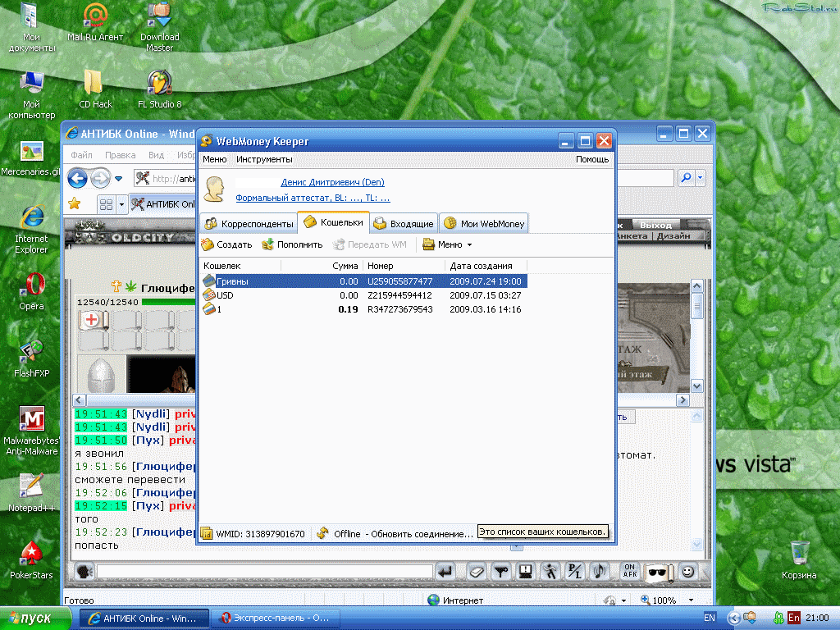
Task: Click the Денис Дмитриевич (Den) profile link
Action: (x=332, y=182)
